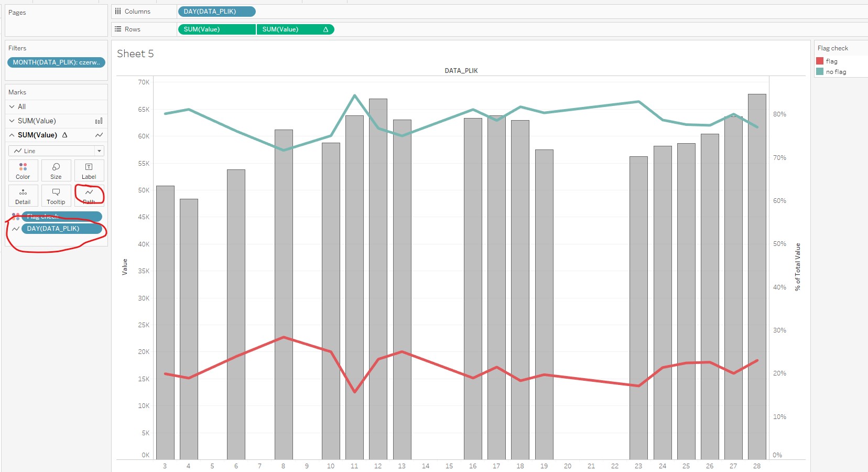The image size is (868, 472).
Task: Click the red flag legend swatch
Action: [x=820, y=61]
